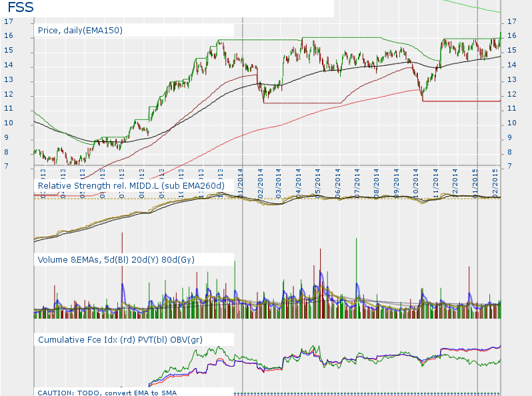Click the 11 label on the right price axis
The height and width of the screenshot is (396, 532).
tap(511, 108)
